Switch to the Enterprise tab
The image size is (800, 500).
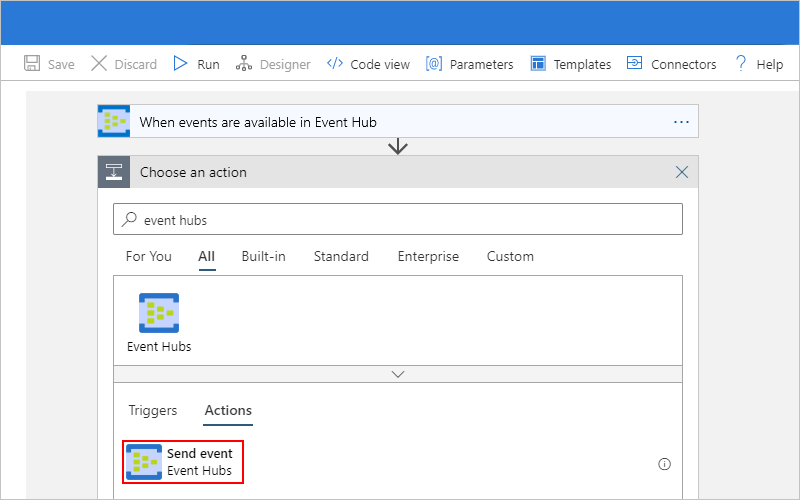tap(428, 256)
